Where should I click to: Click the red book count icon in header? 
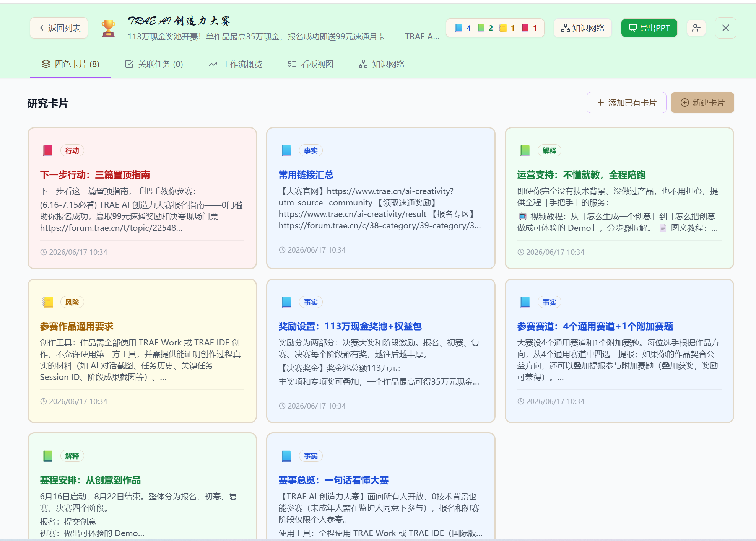tap(525, 28)
